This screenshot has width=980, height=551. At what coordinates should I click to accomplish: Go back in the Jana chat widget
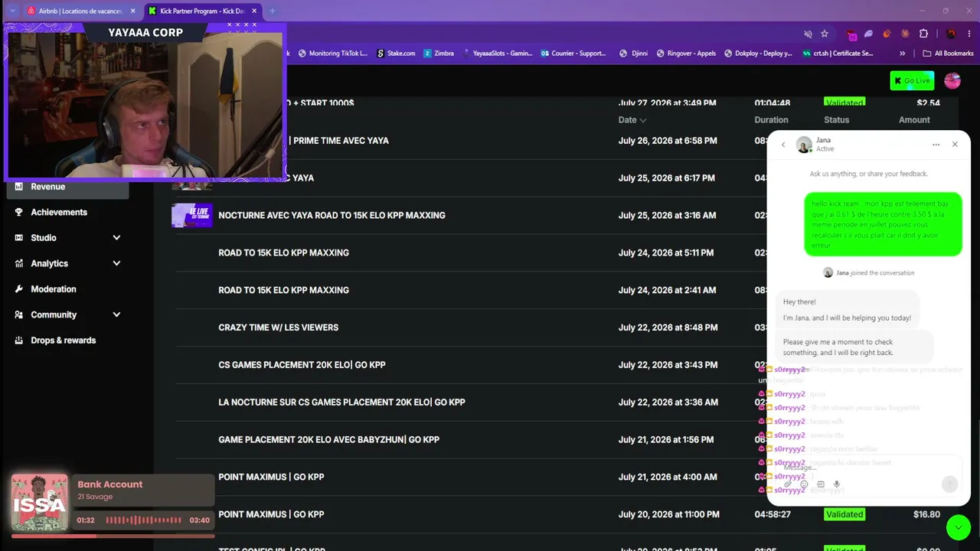tap(783, 145)
